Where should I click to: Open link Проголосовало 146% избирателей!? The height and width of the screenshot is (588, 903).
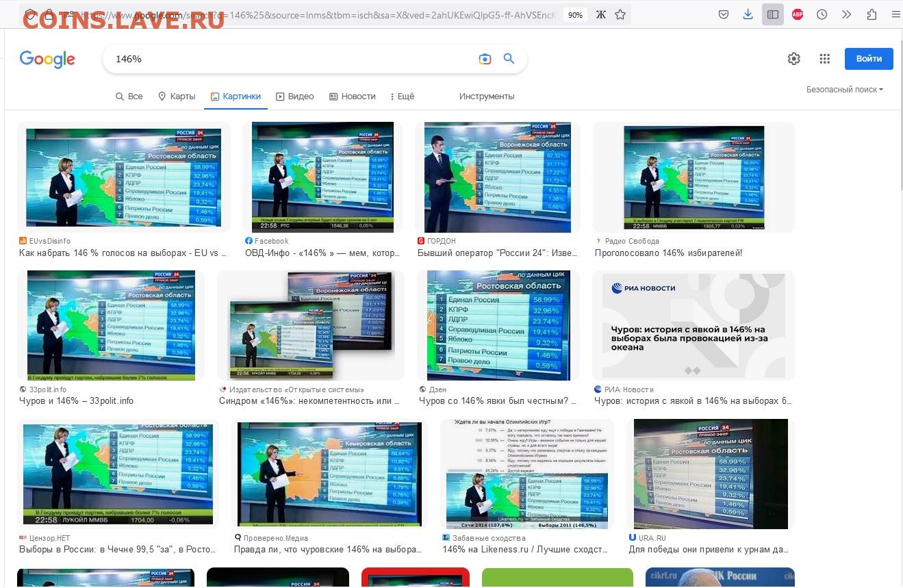[x=668, y=253]
